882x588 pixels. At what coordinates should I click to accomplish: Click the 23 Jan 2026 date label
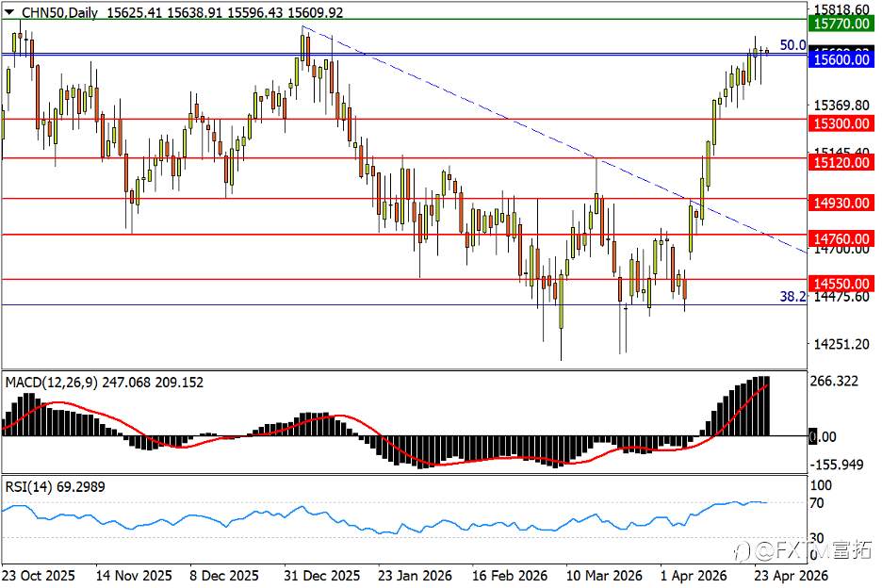416,576
